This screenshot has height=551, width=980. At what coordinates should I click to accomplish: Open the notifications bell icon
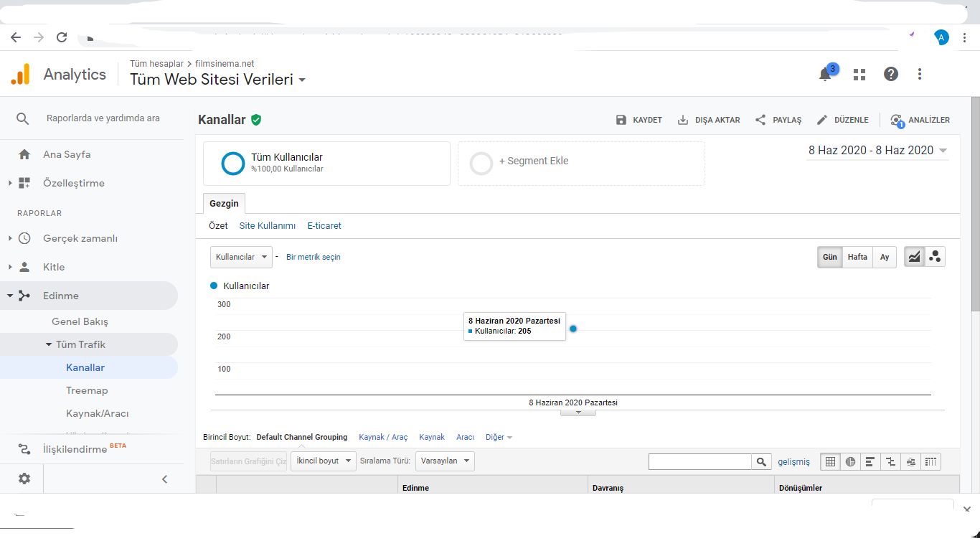click(x=825, y=74)
